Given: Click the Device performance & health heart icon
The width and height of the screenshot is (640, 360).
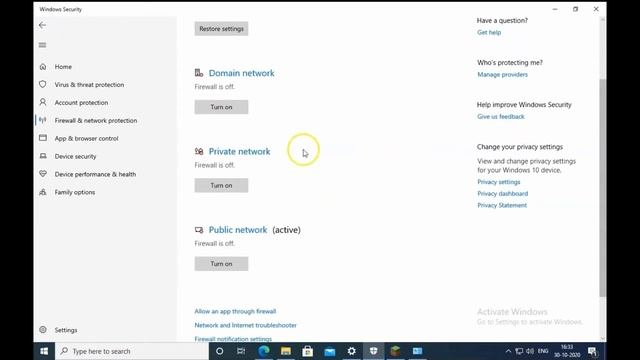Looking at the screenshot, I should (43, 174).
